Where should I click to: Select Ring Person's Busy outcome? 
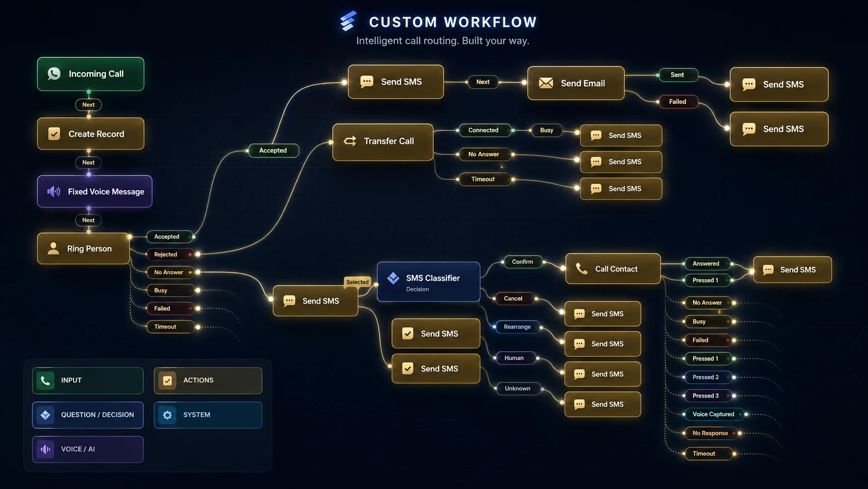tap(170, 290)
